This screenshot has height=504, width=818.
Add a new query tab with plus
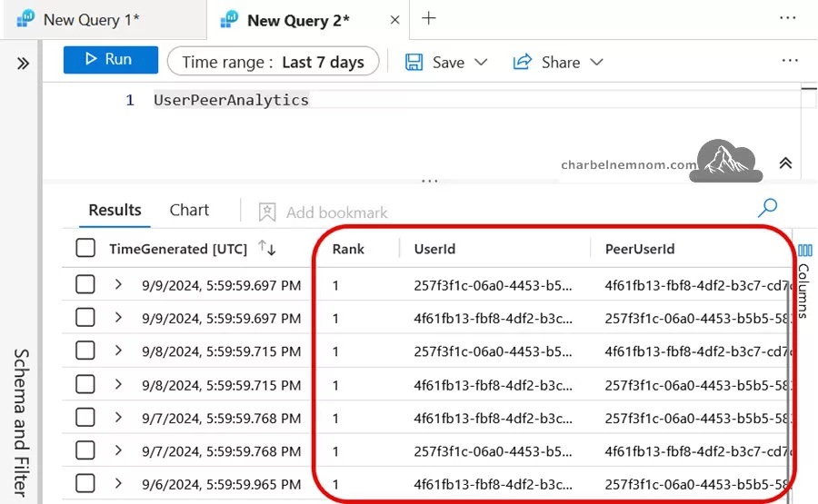pos(428,18)
